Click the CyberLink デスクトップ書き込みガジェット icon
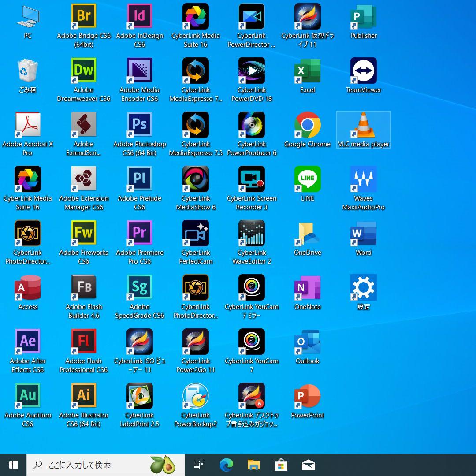Screen dimensions: 476x476 252,395
